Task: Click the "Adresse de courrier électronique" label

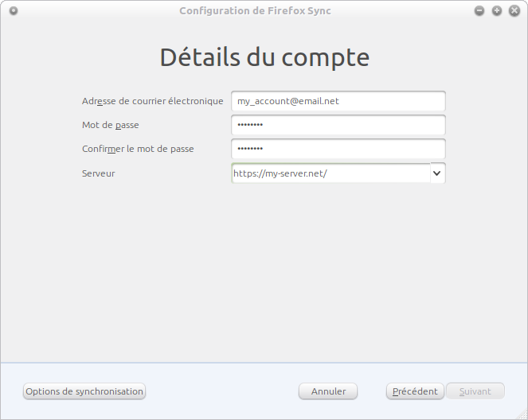Action: point(152,101)
